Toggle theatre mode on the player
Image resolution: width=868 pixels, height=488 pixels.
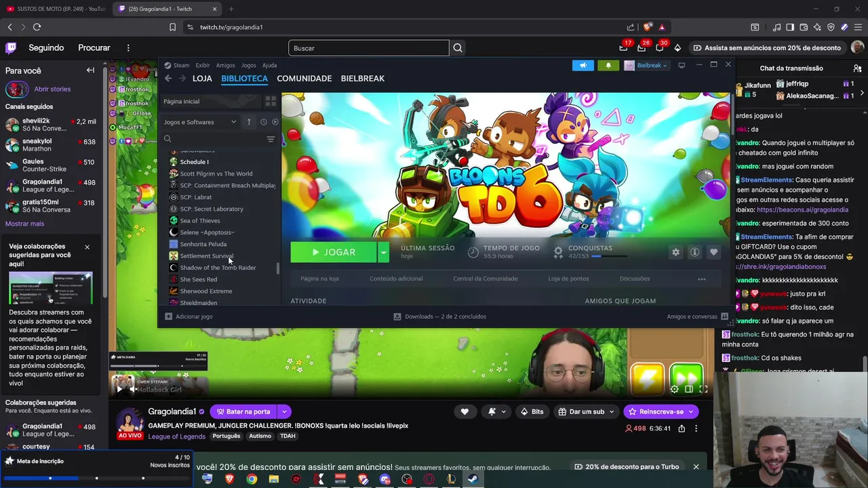[x=689, y=389]
